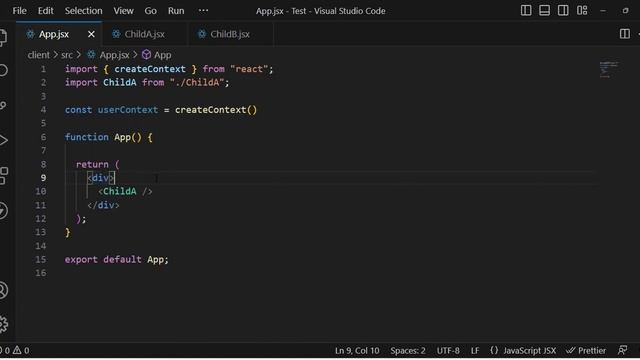Change indentation via Spaces: 2
Screen dimensions: 640x360
pyautogui.click(x=407, y=351)
